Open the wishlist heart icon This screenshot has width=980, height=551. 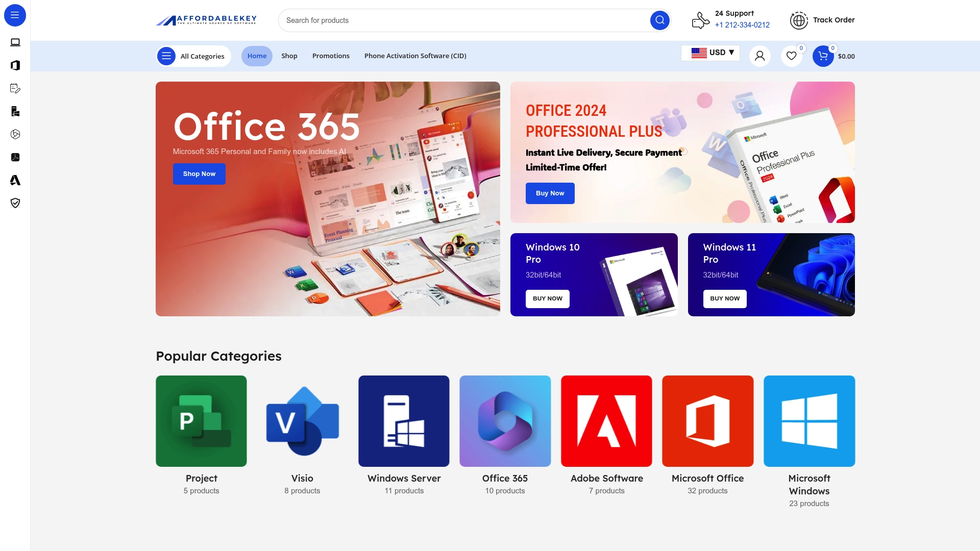(791, 56)
